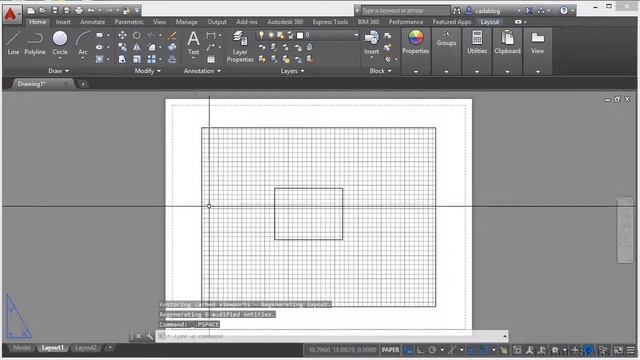Click the Rotate tool icon
Viewport: 640px width, 360px height.
pyautogui.click(x=137, y=36)
